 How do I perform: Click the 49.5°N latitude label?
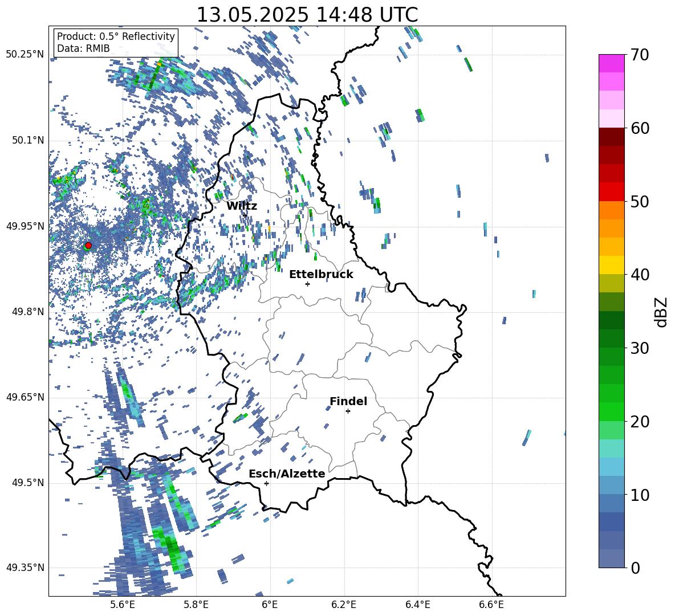click(x=27, y=483)
